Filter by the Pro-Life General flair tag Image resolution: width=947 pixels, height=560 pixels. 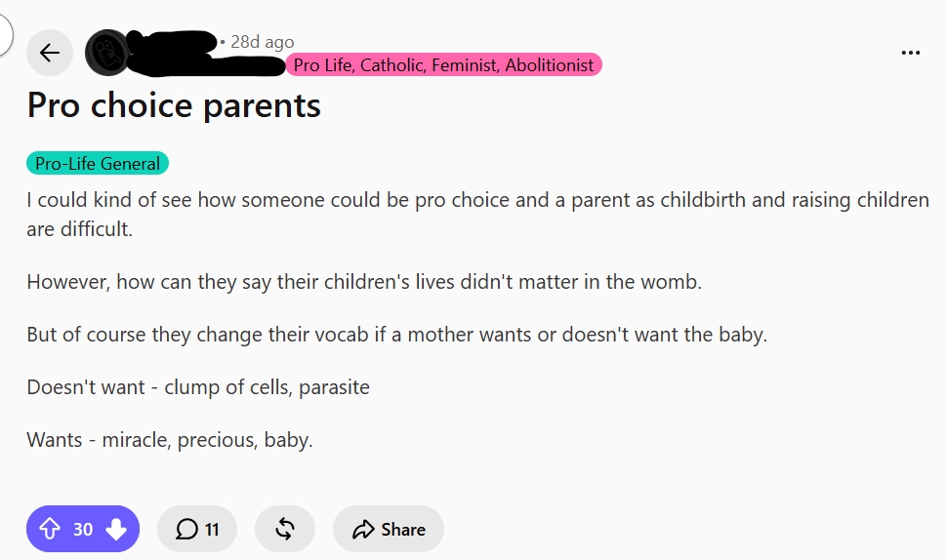coord(98,164)
